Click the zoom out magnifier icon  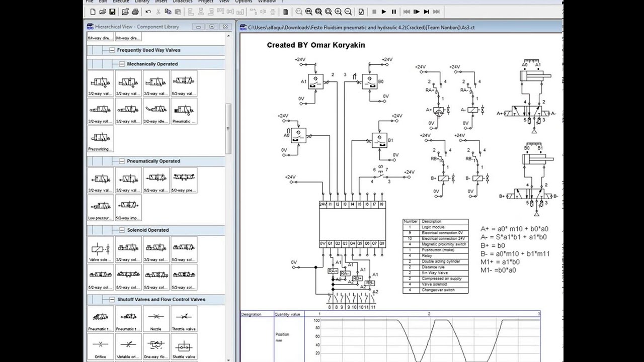pos(348,12)
